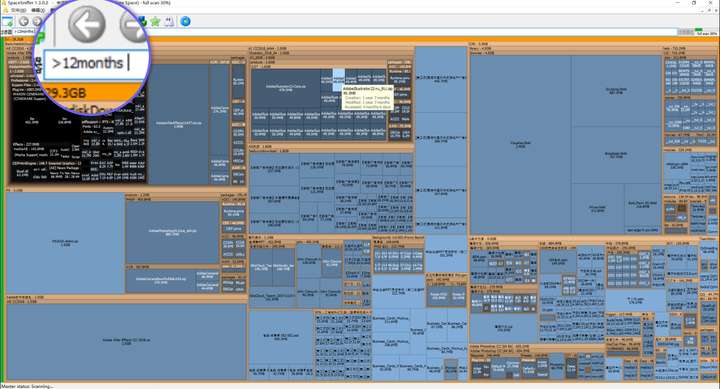This screenshot has height=389, width=720.
Task: Open the first menu in menu bar
Action: pos(18,10)
